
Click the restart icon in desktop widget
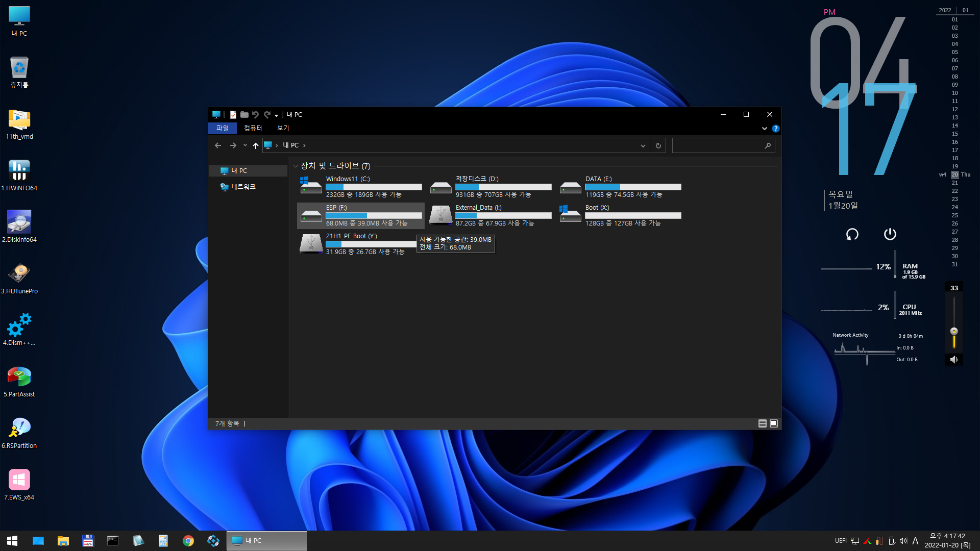point(852,234)
